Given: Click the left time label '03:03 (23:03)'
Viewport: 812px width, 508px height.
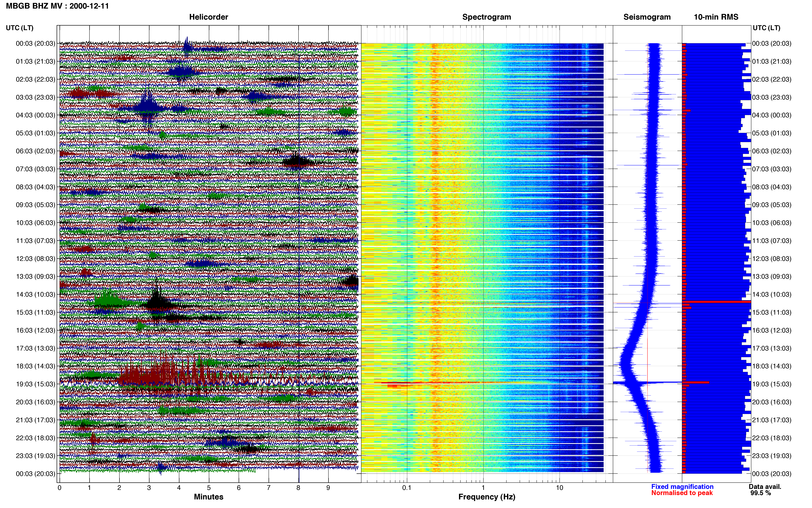Looking at the screenshot, I should [x=35, y=97].
